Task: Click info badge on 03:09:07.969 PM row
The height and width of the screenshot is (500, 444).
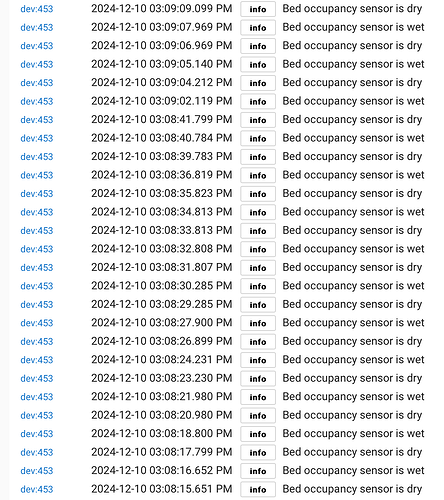Action: click(x=258, y=27)
